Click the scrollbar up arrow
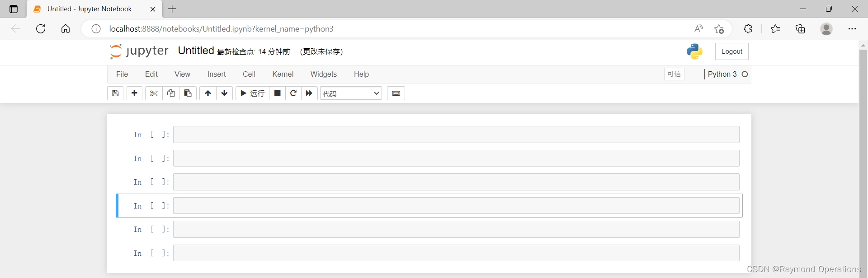This screenshot has height=278, width=868. pyautogui.click(x=863, y=45)
